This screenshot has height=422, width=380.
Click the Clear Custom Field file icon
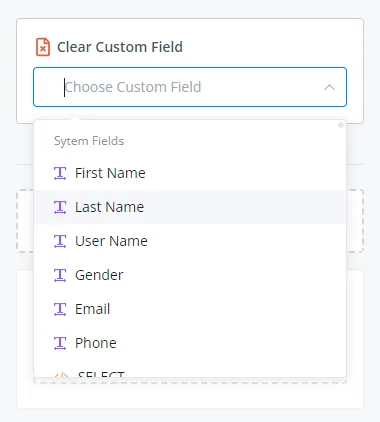pos(43,47)
